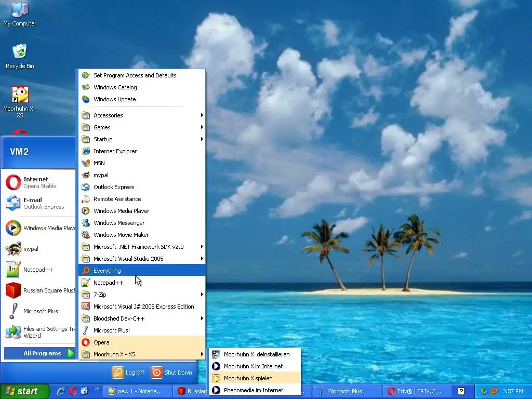Click the Remote Assistance icon
The width and height of the screenshot is (532, 399).
click(86, 199)
